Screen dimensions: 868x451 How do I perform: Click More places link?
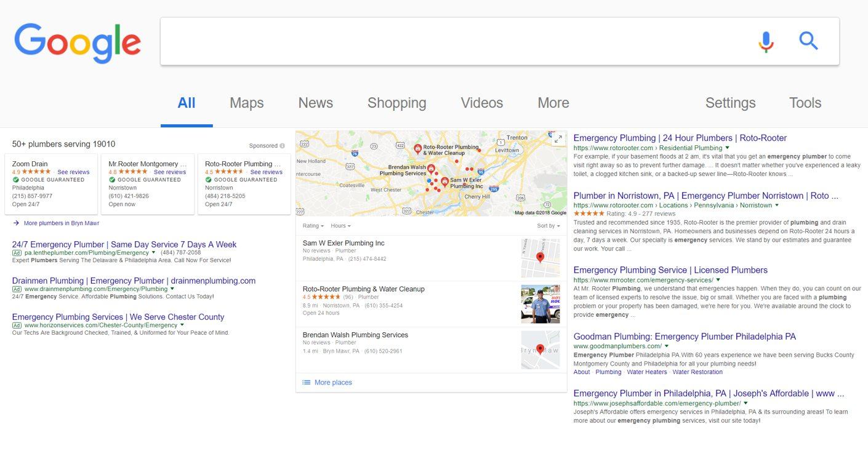(333, 383)
